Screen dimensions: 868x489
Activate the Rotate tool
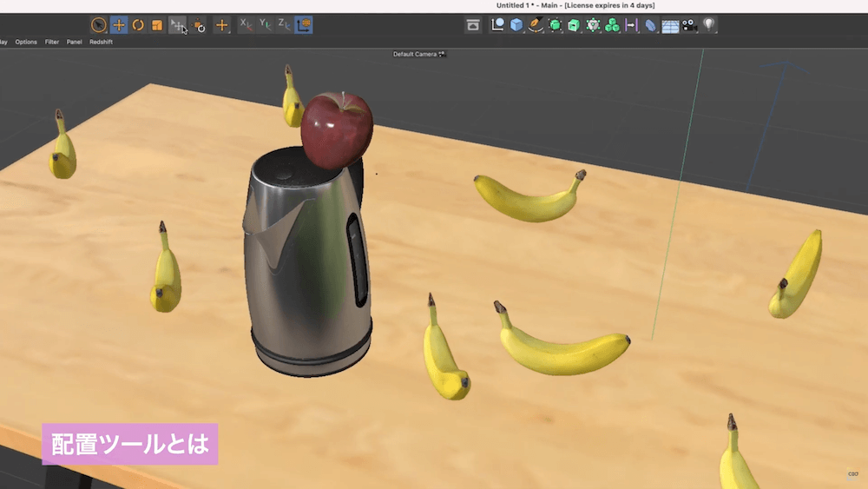tap(138, 25)
